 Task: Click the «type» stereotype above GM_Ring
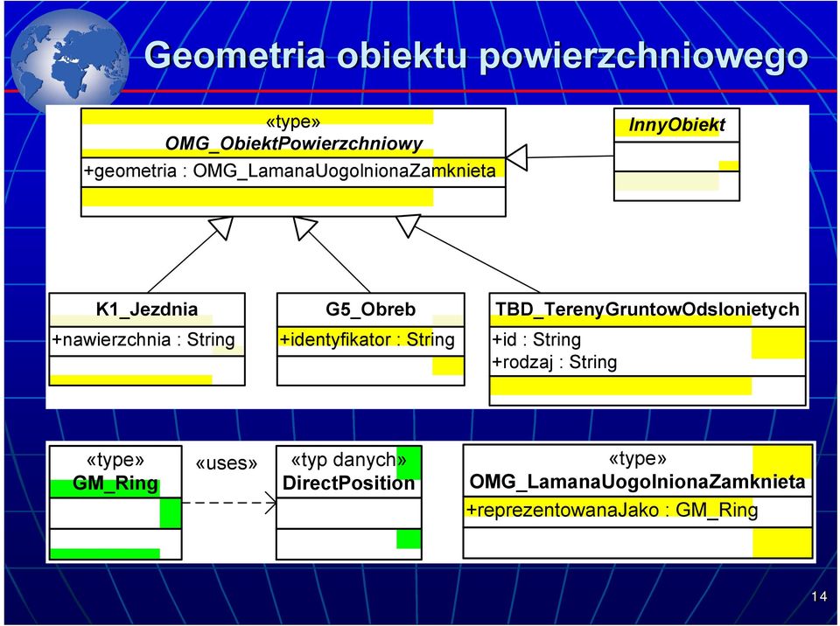115,460
